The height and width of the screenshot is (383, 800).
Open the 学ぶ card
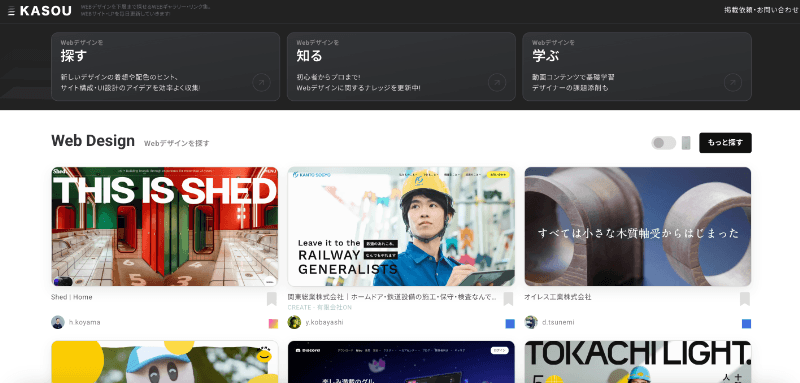point(637,66)
